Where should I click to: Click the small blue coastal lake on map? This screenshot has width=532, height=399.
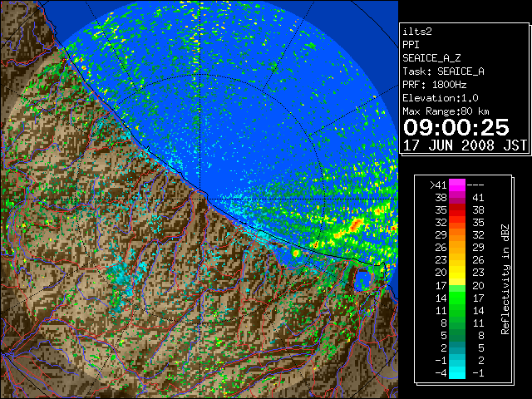click(363, 280)
